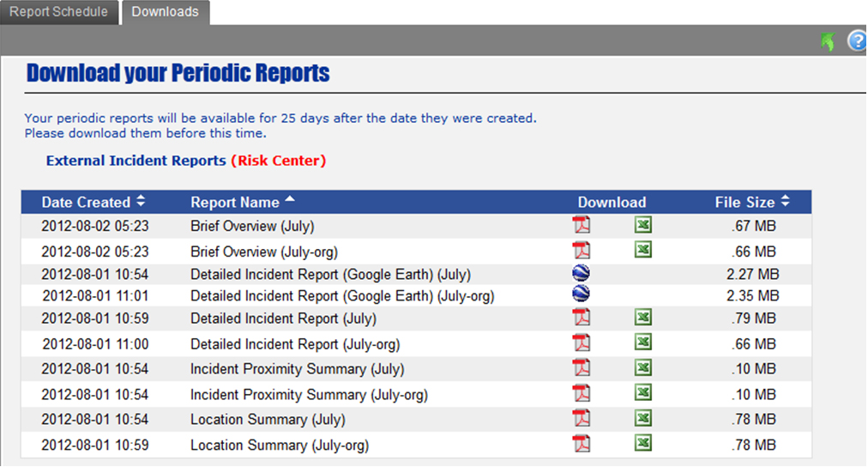Screen dimensions: 868x467
Task: Sort table by File Size column
Action: (751, 203)
